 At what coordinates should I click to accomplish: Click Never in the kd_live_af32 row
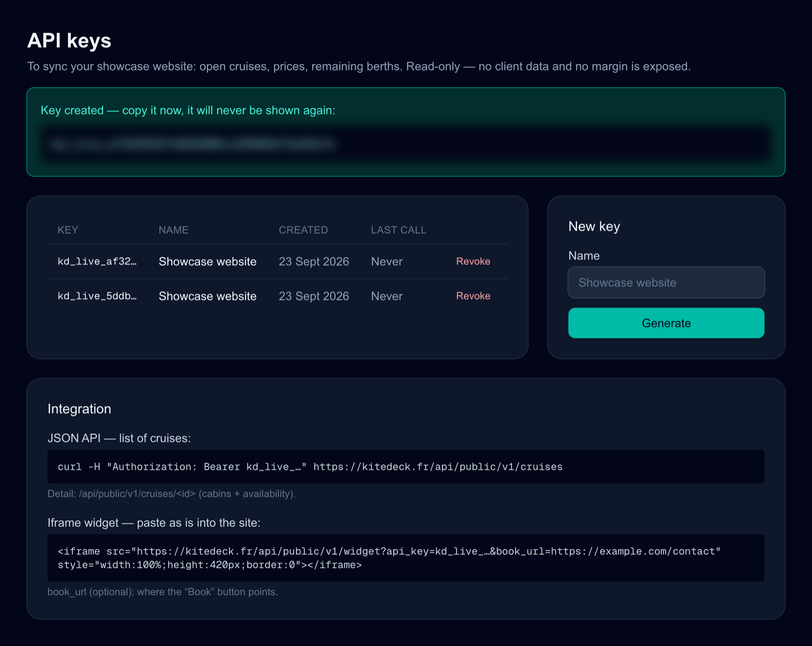tap(387, 261)
